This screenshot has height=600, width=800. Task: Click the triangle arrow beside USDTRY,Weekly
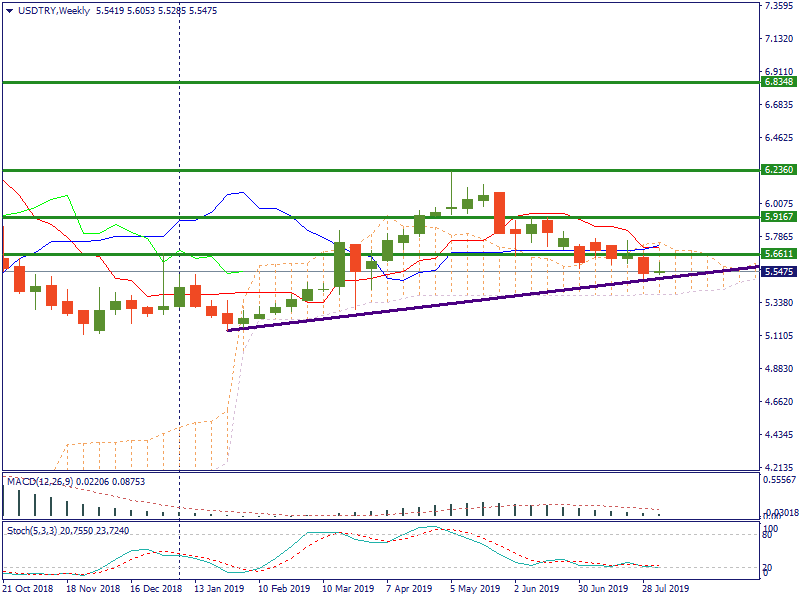[x=9, y=10]
